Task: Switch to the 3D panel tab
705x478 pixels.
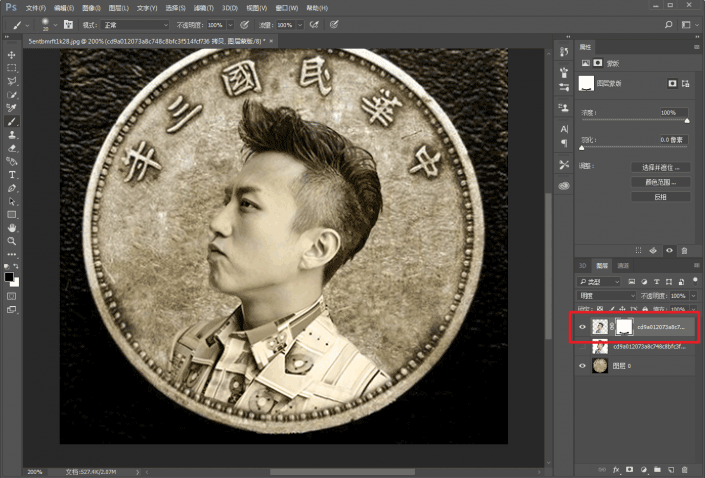Action: [x=583, y=265]
